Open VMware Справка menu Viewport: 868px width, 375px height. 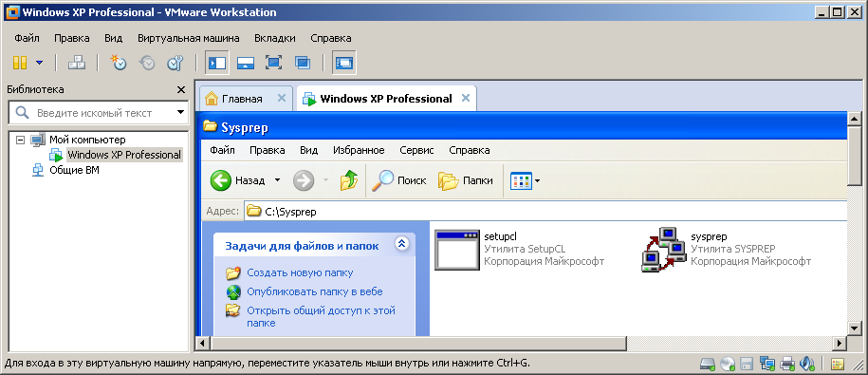[x=331, y=38]
